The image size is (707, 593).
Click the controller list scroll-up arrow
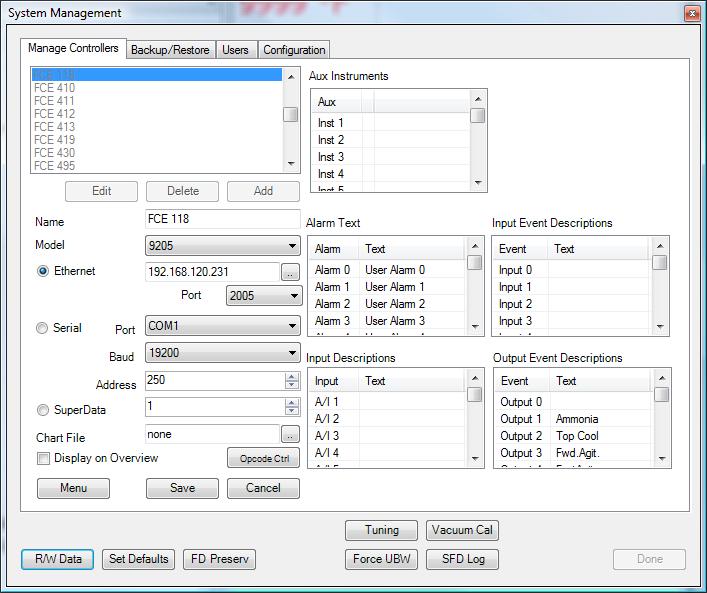coord(291,77)
